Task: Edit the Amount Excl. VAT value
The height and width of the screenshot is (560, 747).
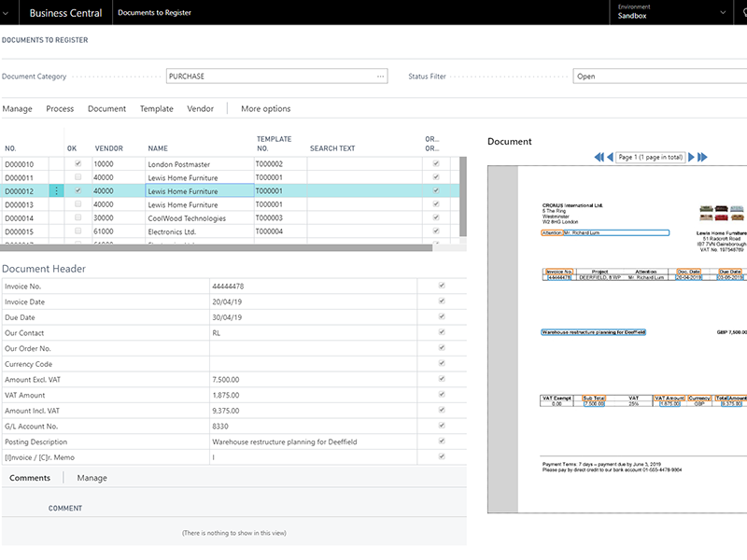Action: [313, 379]
